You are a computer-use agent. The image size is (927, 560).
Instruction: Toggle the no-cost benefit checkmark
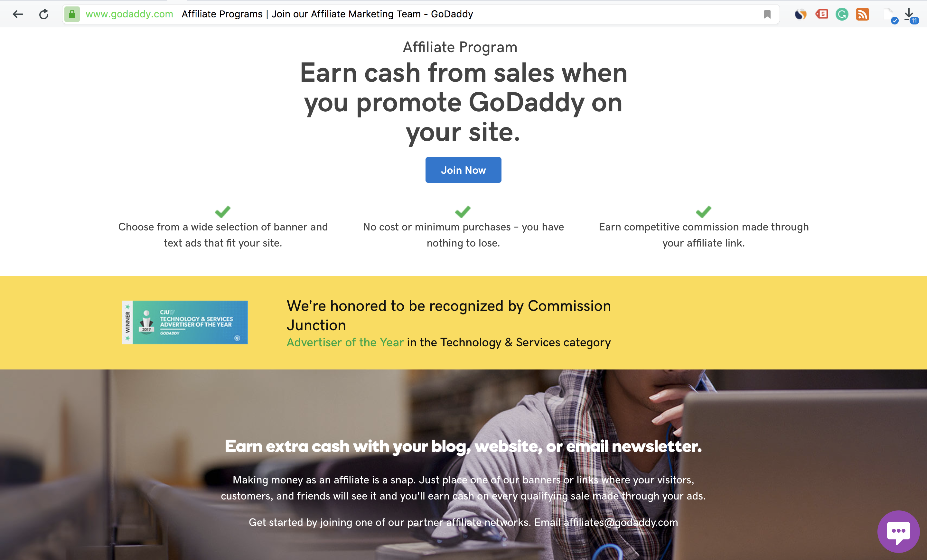pos(464,211)
